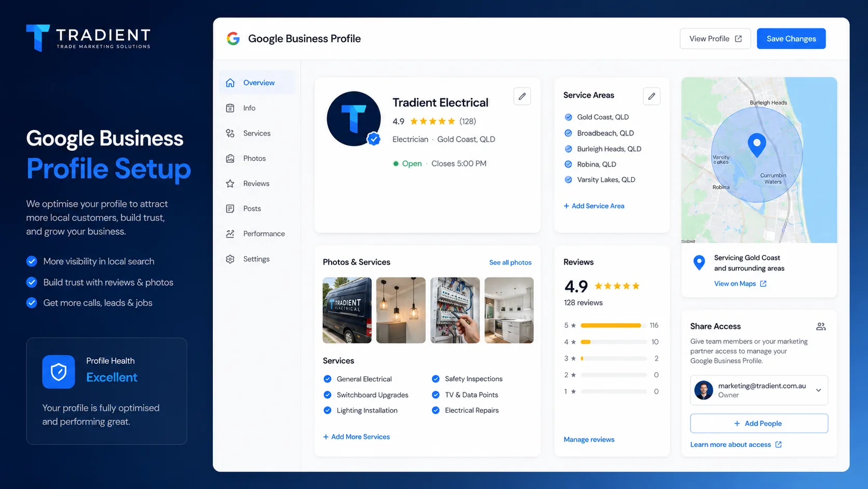Click the Profile Health shield icon
Screen dimensions: 868x489
pos(59,372)
